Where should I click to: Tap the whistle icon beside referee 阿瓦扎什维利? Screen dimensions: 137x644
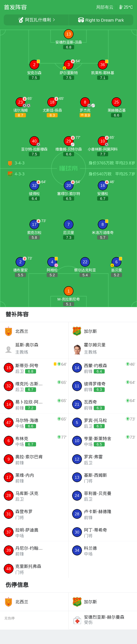21,20
